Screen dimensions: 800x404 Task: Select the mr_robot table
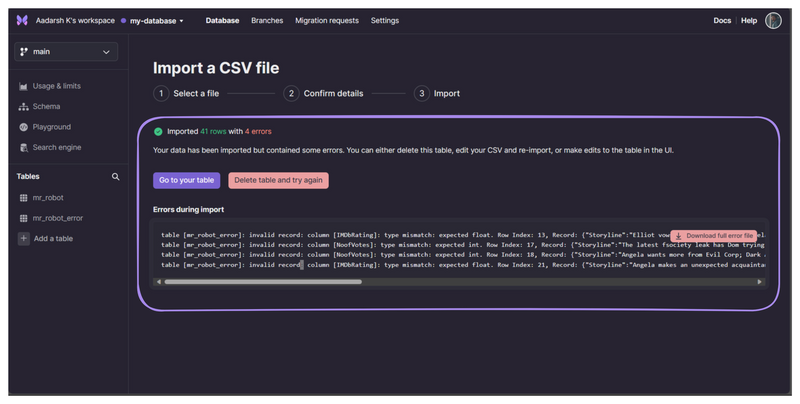(48, 198)
